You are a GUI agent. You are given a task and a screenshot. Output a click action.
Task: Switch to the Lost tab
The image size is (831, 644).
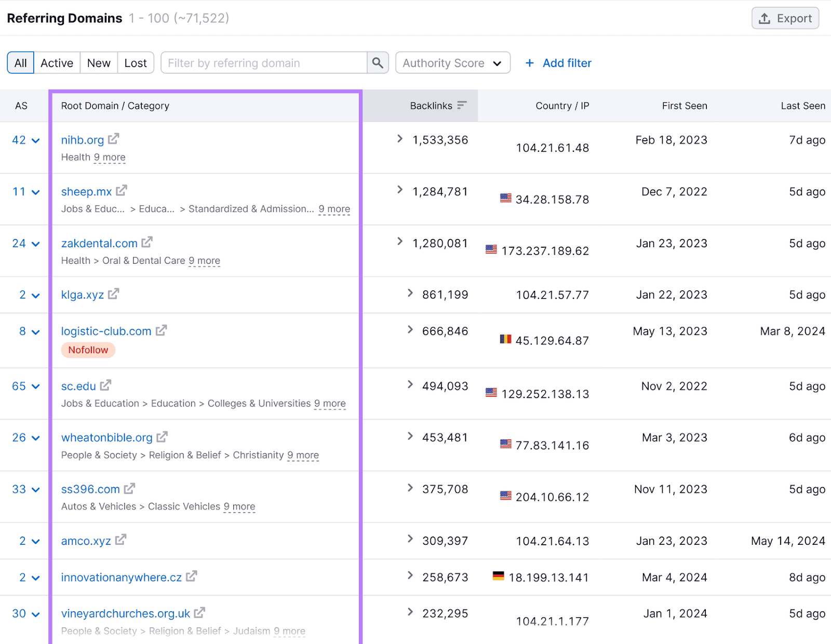pos(135,62)
